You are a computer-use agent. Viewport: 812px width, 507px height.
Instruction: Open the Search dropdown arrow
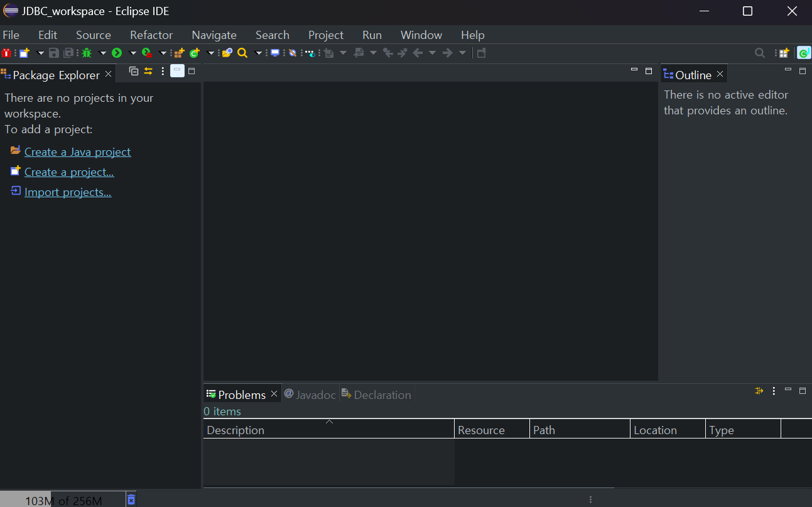point(258,53)
